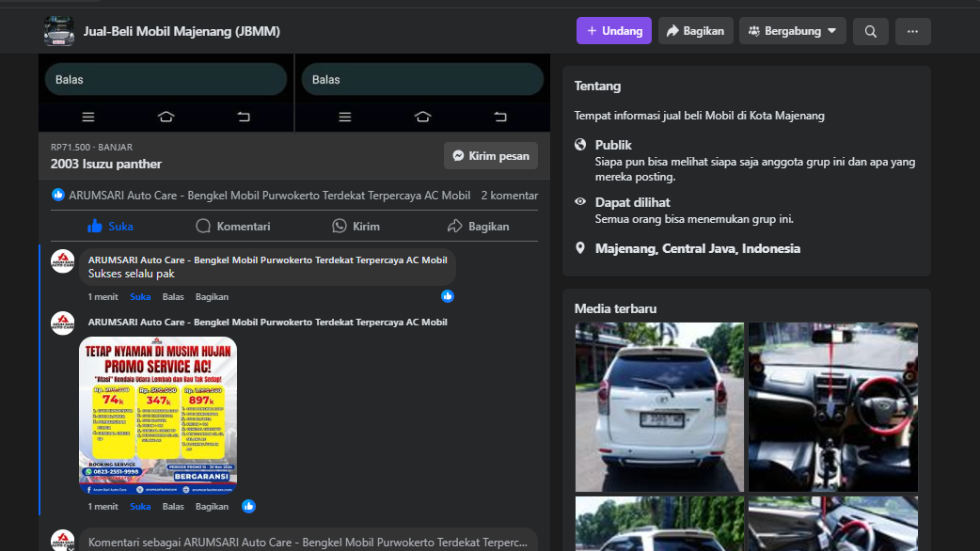This screenshot has height=551, width=980.
Task: Click the left screenshot's Balas field
Action: tap(166, 79)
